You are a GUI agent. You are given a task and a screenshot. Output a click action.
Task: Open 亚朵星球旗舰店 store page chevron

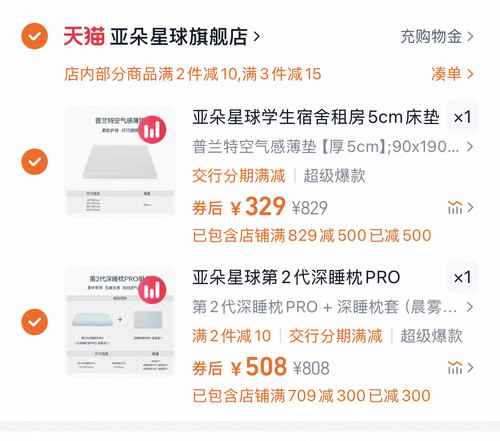pyautogui.click(x=256, y=36)
